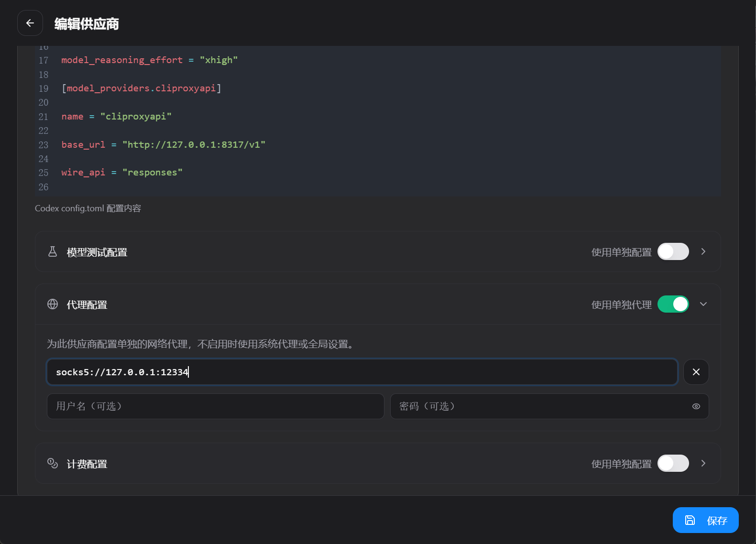Image resolution: width=756 pixels, height=544 pixels.
Task: Click the floppy disk save icon
Action: [690, 520]
